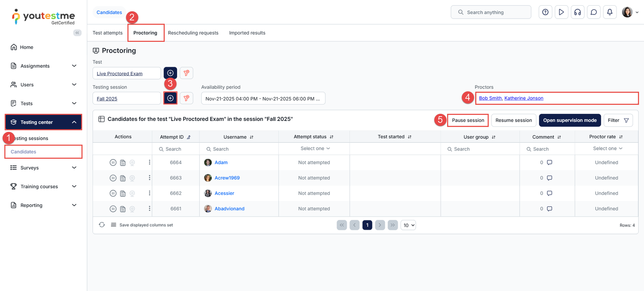Click the headset support icon
The image size is (644, 291).
[x=578, y=12]
